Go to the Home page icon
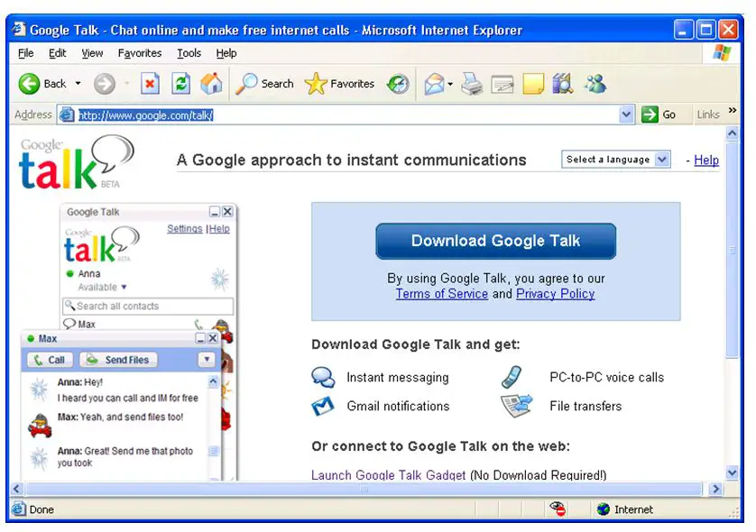 211,84
